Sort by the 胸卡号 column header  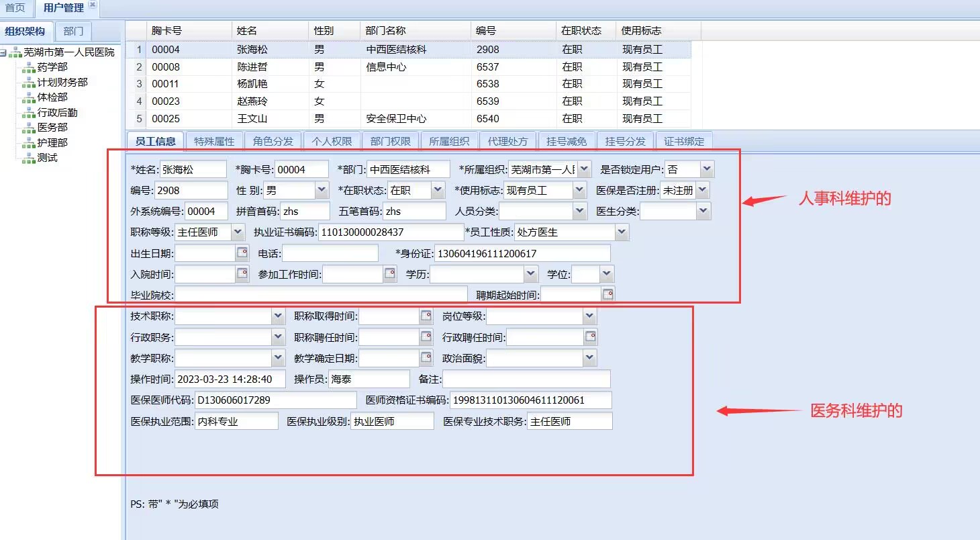coord(189,31)
